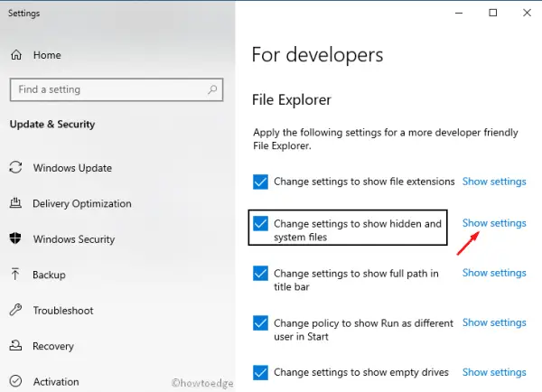Open Show settings for full path
The height and width of the screenshot is (392, 542).
tap(494, 273)
